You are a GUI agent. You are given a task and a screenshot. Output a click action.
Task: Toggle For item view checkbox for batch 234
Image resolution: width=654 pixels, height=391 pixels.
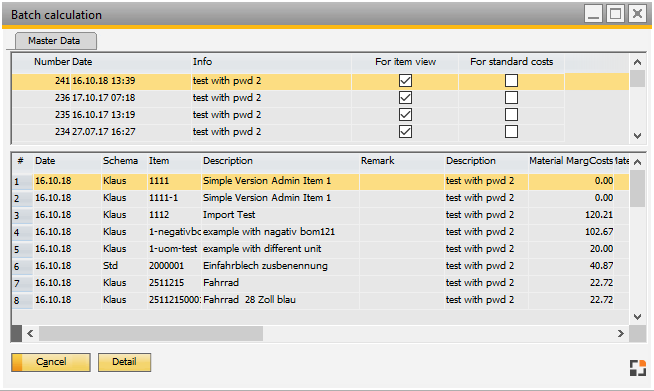coord(405,131)
